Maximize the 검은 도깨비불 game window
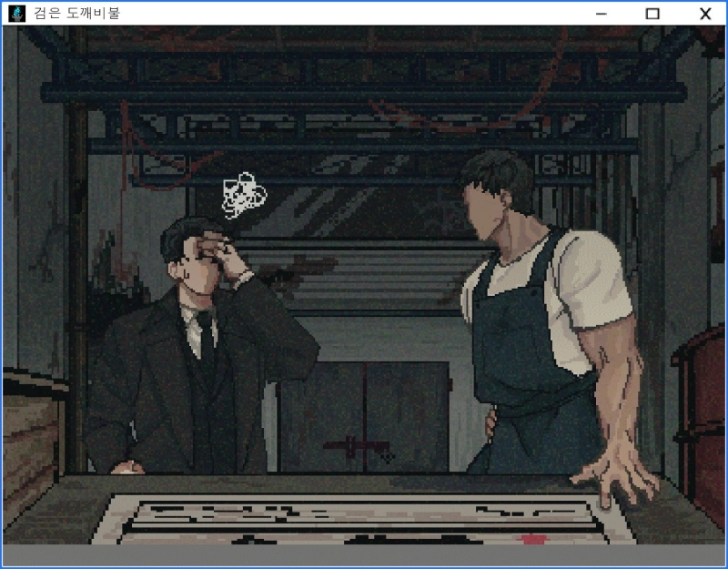This screenshot has height=569, width=728. coord(652,14)
